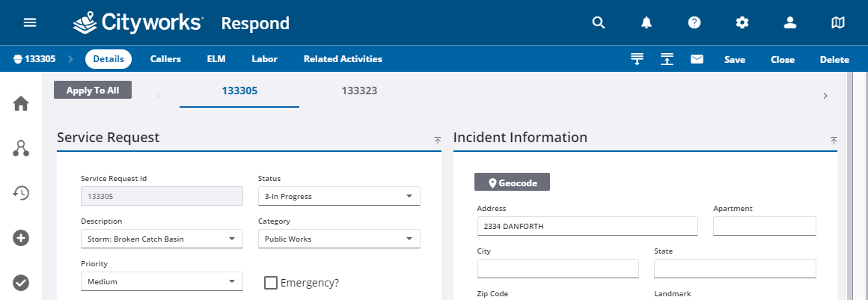Open the Description dropdown list

click(x=231, y=239)
